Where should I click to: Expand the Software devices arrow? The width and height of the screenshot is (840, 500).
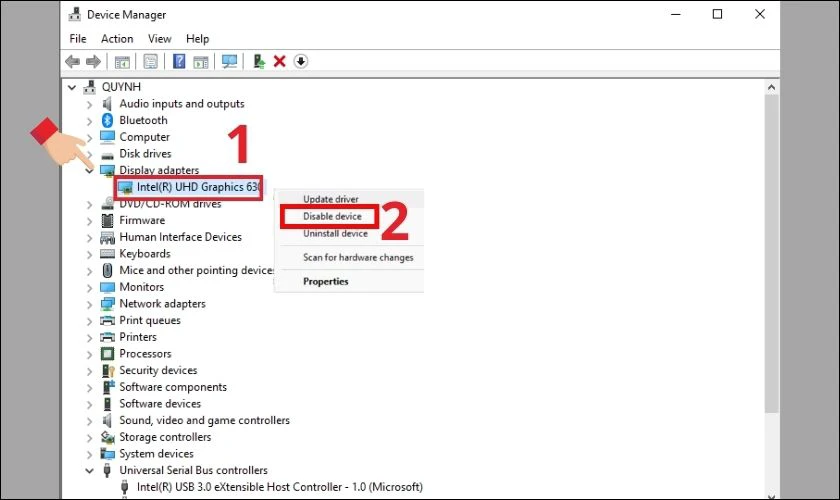(89, 404)
